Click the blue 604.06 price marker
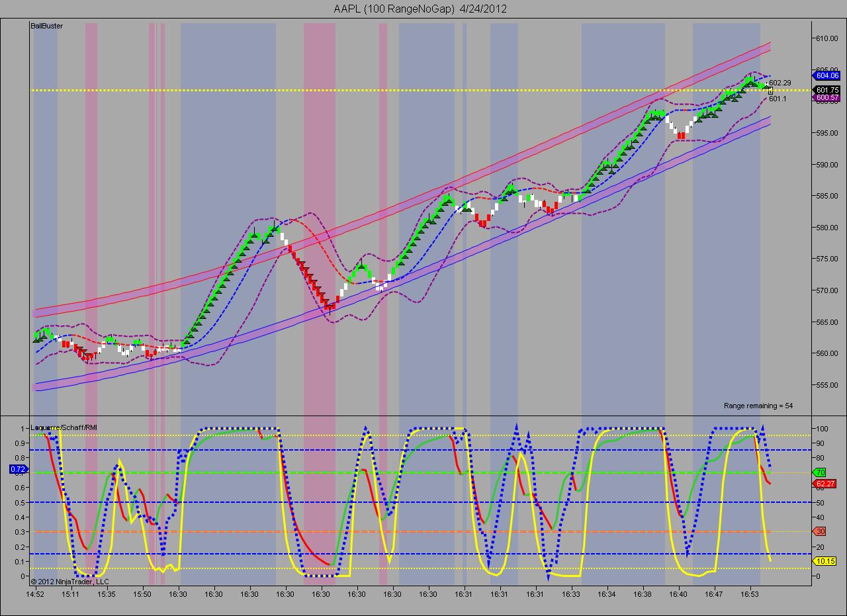 (x=828, y=75)
